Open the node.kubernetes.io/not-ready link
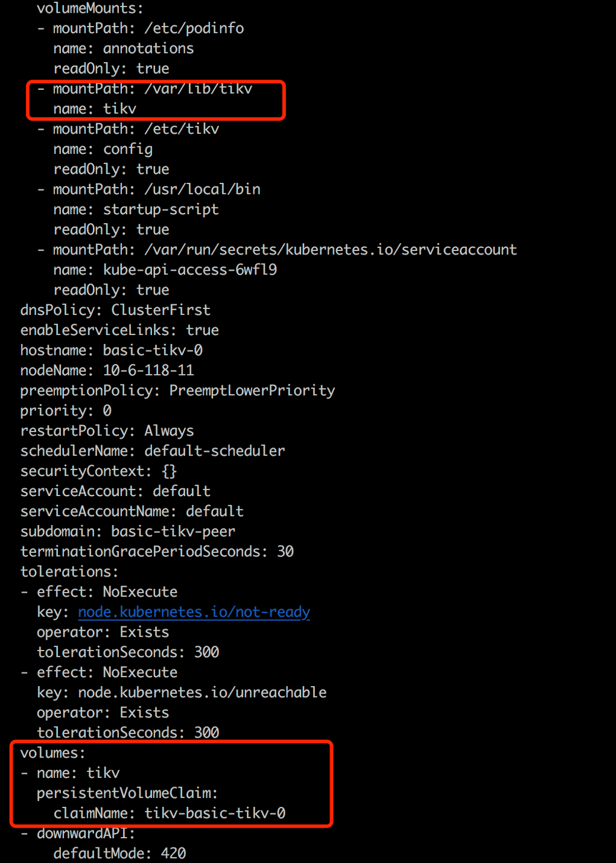Viewport: 616px width, 863px height. pos(194,612)
